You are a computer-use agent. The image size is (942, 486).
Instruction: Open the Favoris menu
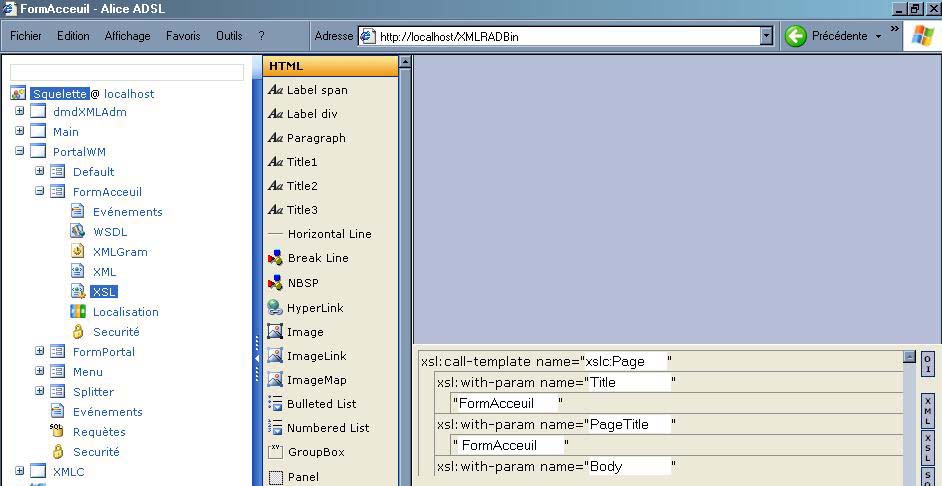pyautogui.click(x=183, y=36)
